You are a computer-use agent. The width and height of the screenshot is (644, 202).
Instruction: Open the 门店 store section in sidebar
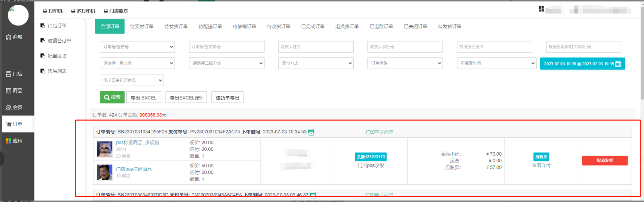[14, 74]
